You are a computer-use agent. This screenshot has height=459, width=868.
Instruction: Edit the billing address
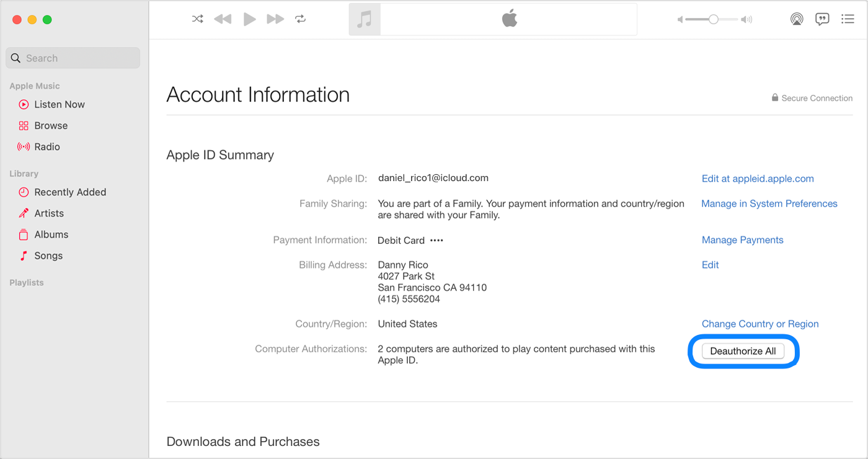711,265
